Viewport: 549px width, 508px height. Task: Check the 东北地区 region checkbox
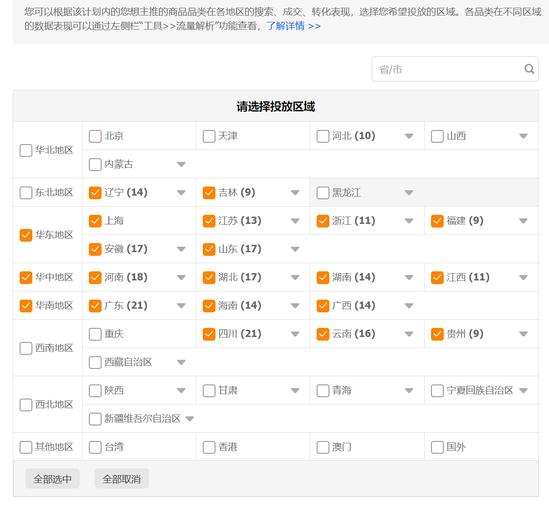click(x=26, y=193)
